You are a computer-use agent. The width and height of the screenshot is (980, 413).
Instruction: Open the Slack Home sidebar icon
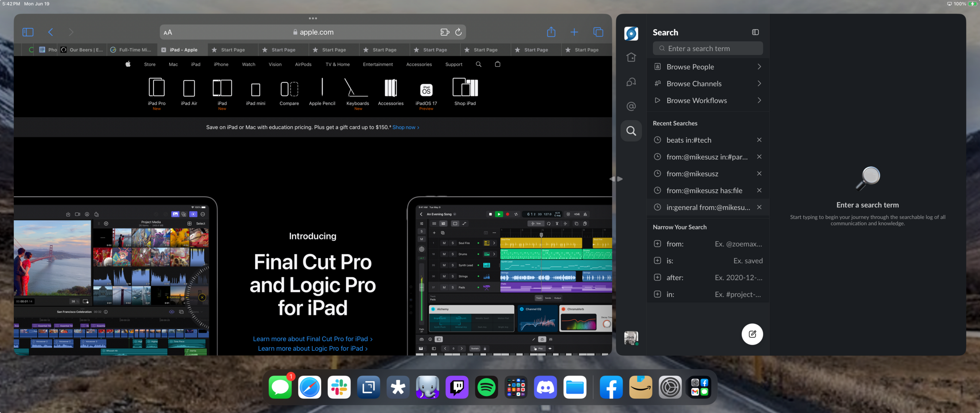tap(631, 57)
